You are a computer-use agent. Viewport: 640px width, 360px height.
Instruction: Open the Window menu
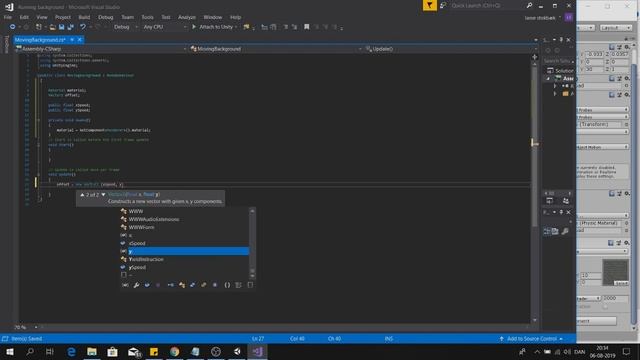213,17
